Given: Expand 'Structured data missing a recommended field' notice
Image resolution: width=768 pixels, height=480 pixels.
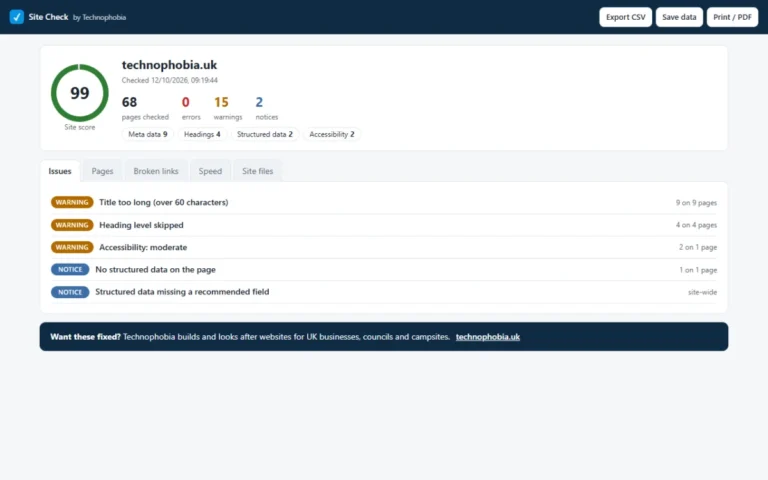Looking at the screenshot, I should pos(384,292).
